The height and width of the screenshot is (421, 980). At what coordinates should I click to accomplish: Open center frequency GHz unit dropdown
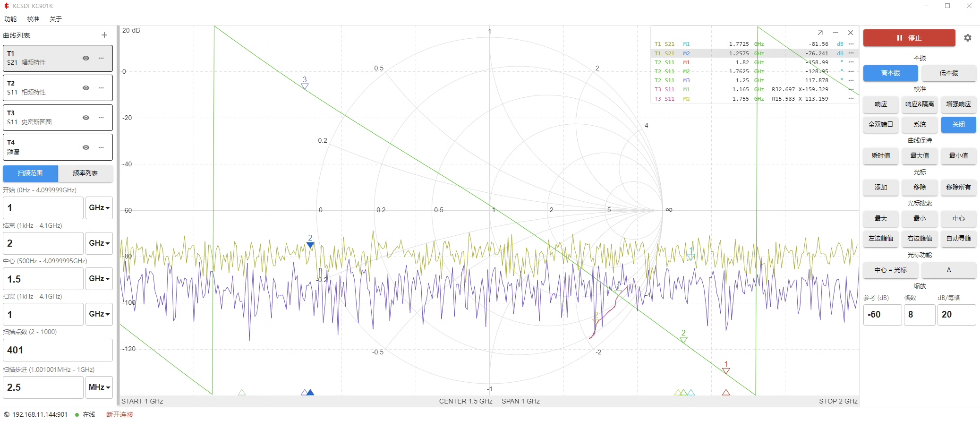tap(99, 279)
